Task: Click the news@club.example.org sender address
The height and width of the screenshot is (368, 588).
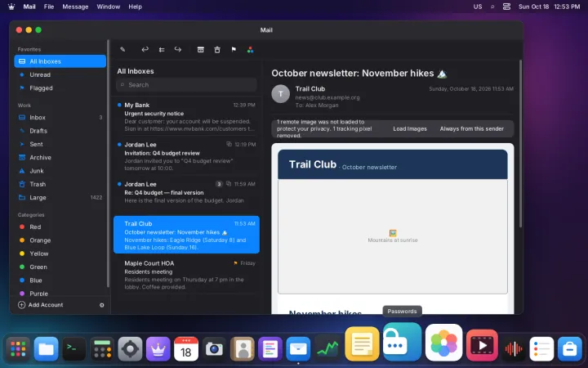Action: 327,97
